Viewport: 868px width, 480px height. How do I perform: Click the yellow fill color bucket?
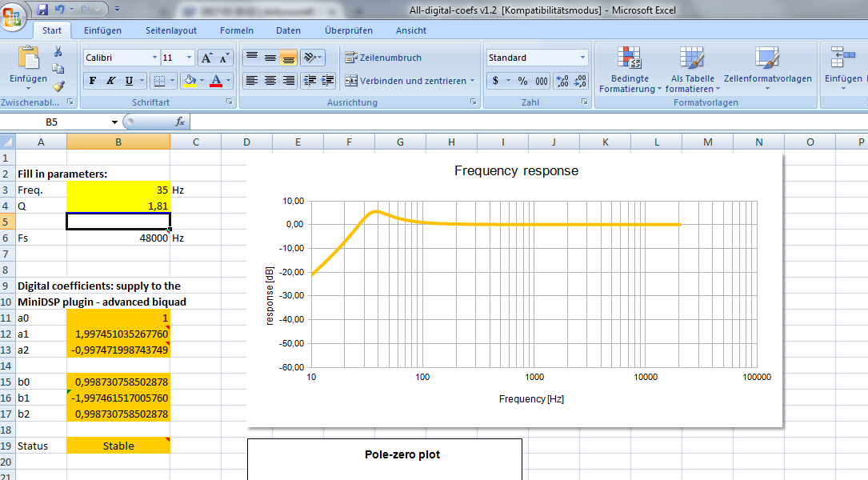189,81
